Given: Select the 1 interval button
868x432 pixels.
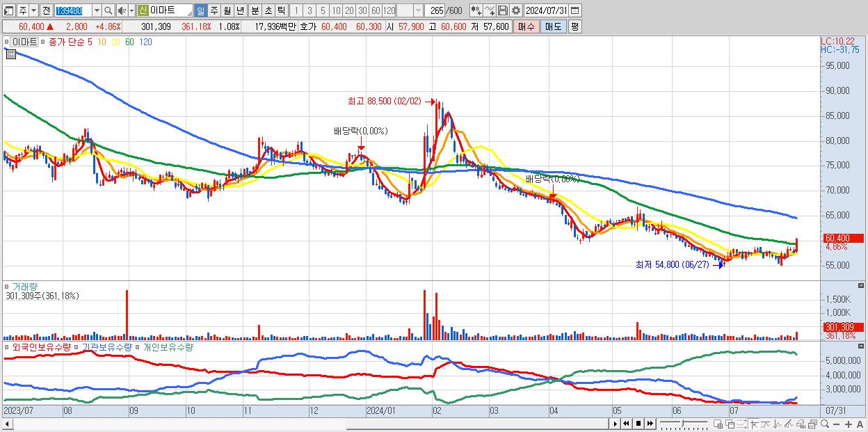Looking at the screenshot, I should pos(296,10).
